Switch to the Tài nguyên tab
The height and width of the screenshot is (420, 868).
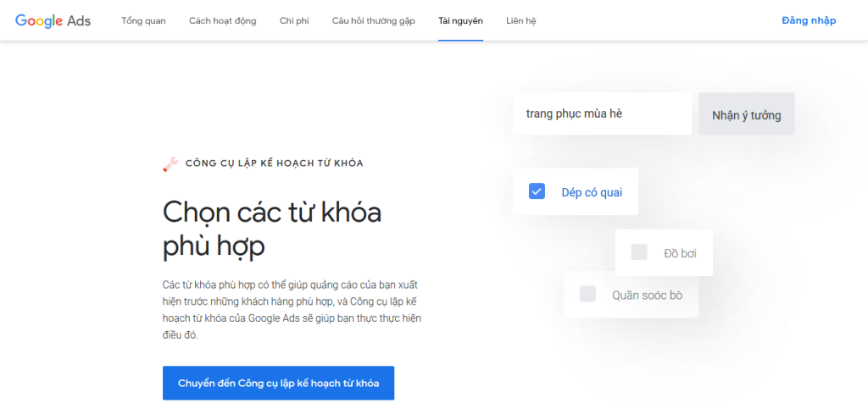click(x=460, y=20)
